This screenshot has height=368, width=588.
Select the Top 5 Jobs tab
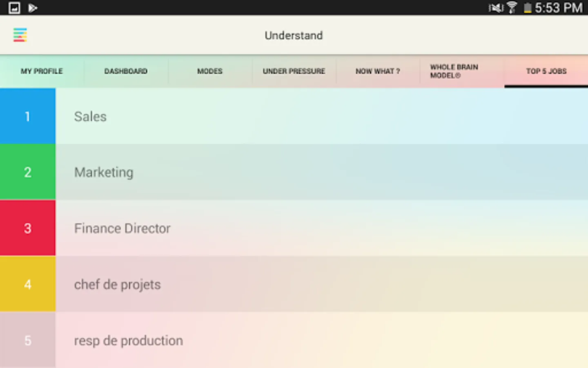[546, 71]
